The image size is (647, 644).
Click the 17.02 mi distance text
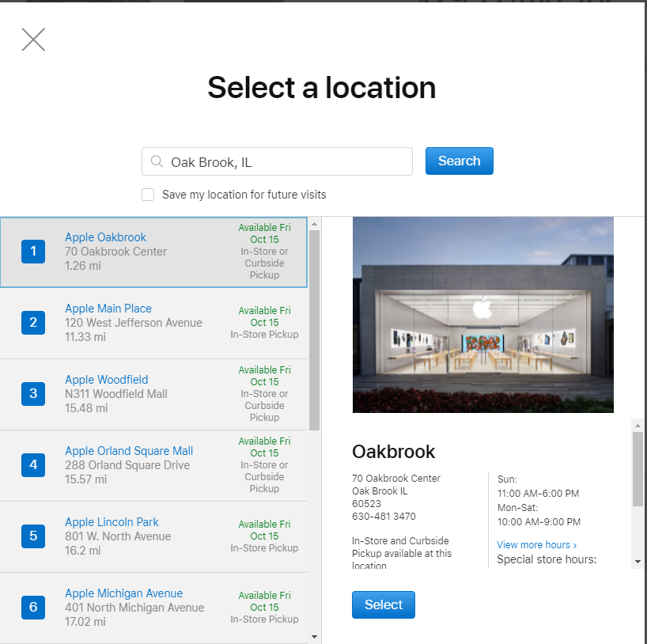coord(85,622)
